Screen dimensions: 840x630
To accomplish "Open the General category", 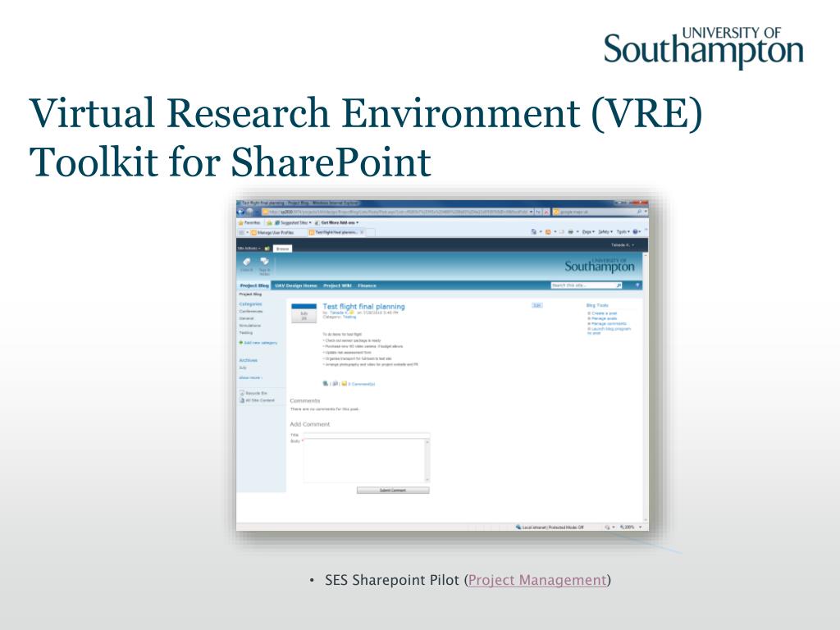I will click(x=246, y=318).
